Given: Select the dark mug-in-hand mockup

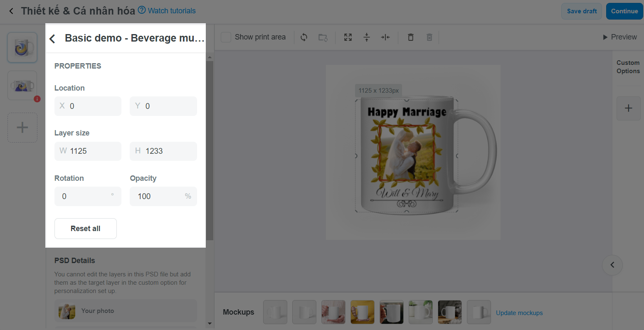Looking at the screenshot, I should click(392, 312).
